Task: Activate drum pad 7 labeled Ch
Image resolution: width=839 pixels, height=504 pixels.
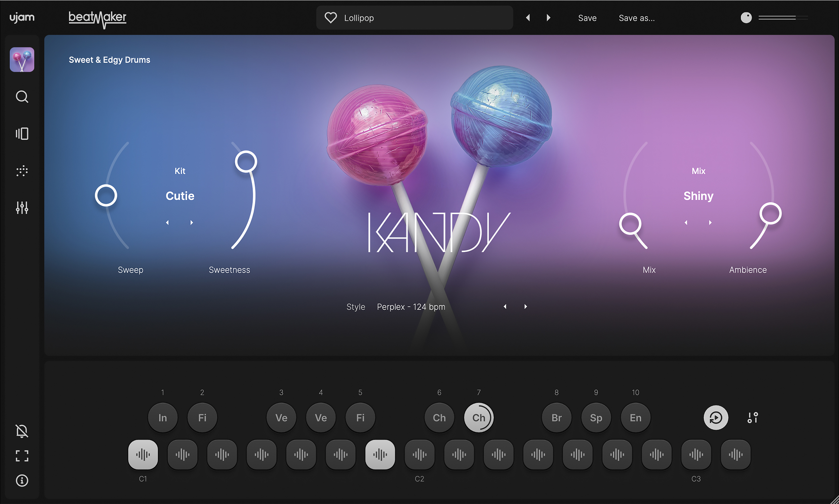Action: (x=479, y=417)
